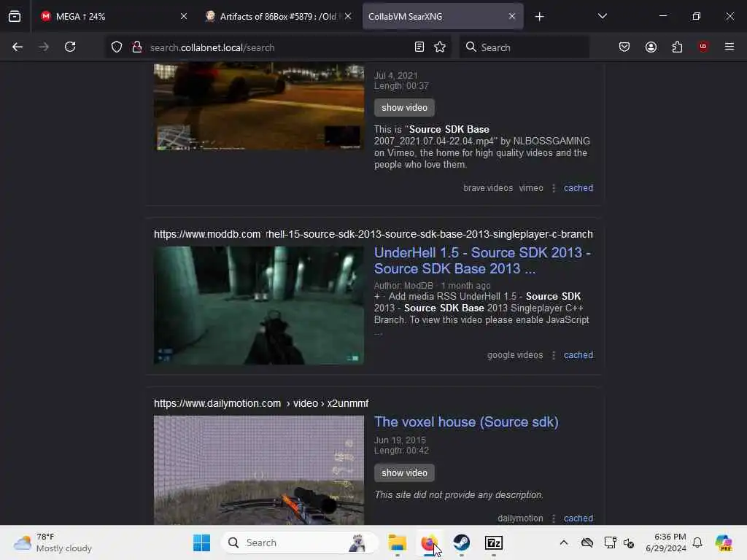Open uBlock Origin extension icon
The image size is (747, 560).
point(703,47)
